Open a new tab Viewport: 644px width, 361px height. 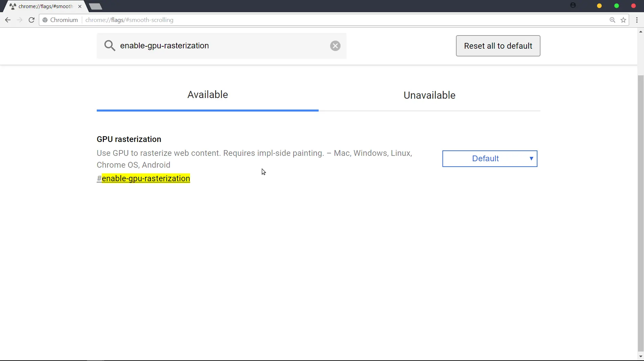96,6
